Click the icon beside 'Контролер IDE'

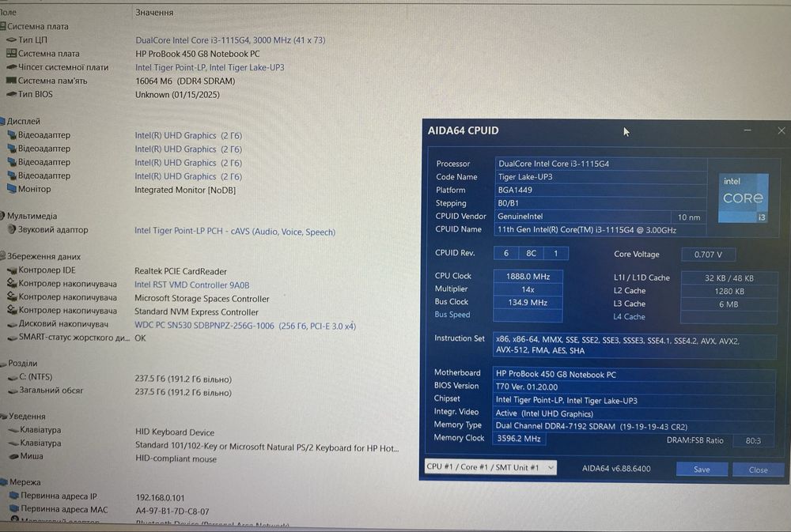[x=12, y=270]
